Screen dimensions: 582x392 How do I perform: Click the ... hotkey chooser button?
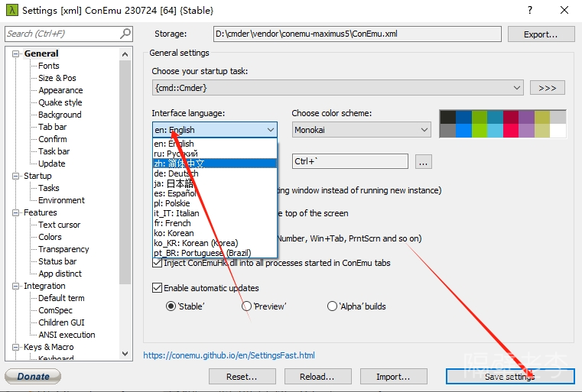point(424,162)
